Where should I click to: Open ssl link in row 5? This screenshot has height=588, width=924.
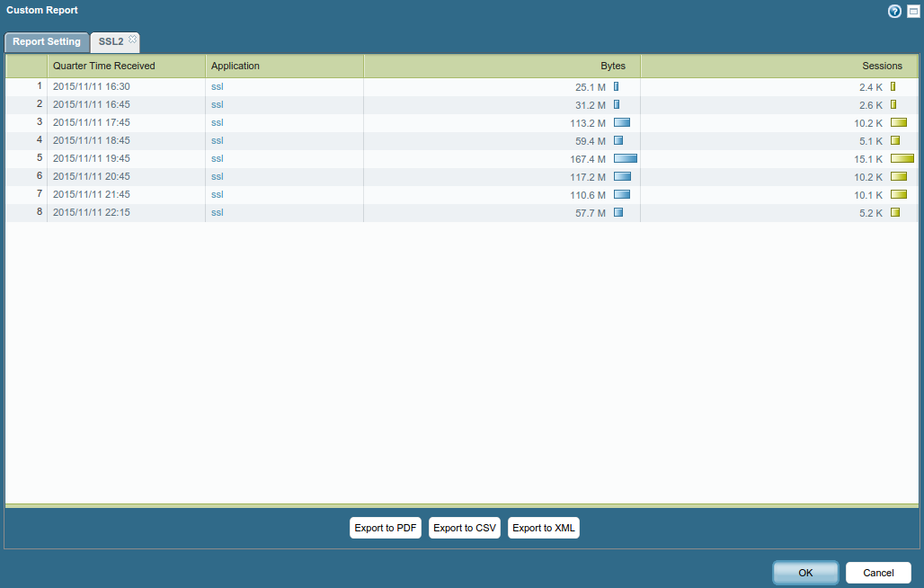point(217,159)
